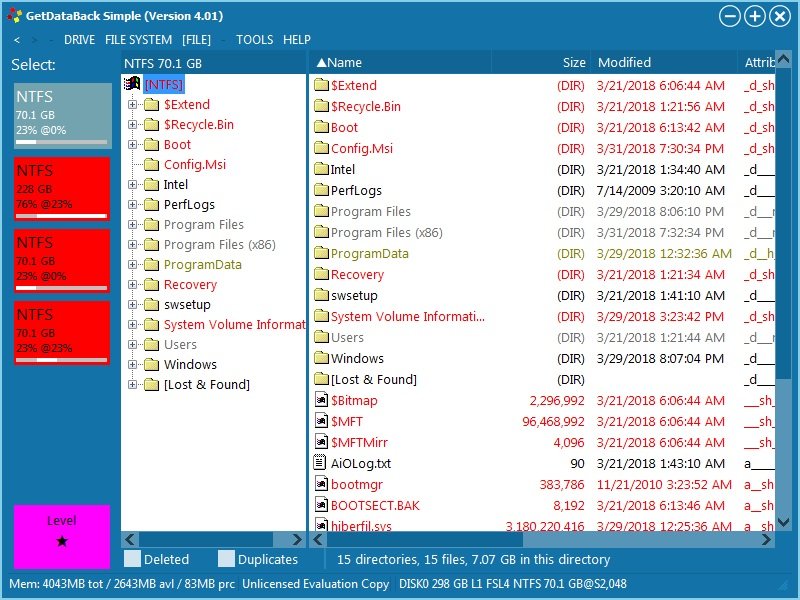Click the Recovery folder icon in file list

coord(321,274)
